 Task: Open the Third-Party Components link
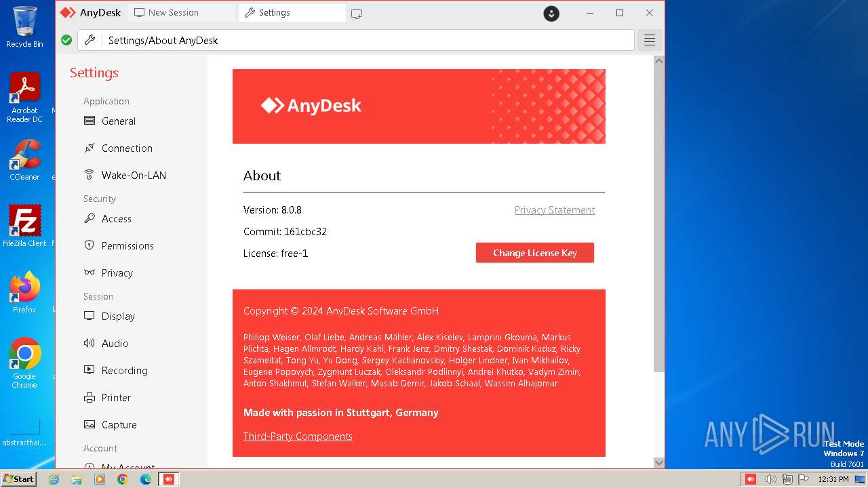point(298,436)
